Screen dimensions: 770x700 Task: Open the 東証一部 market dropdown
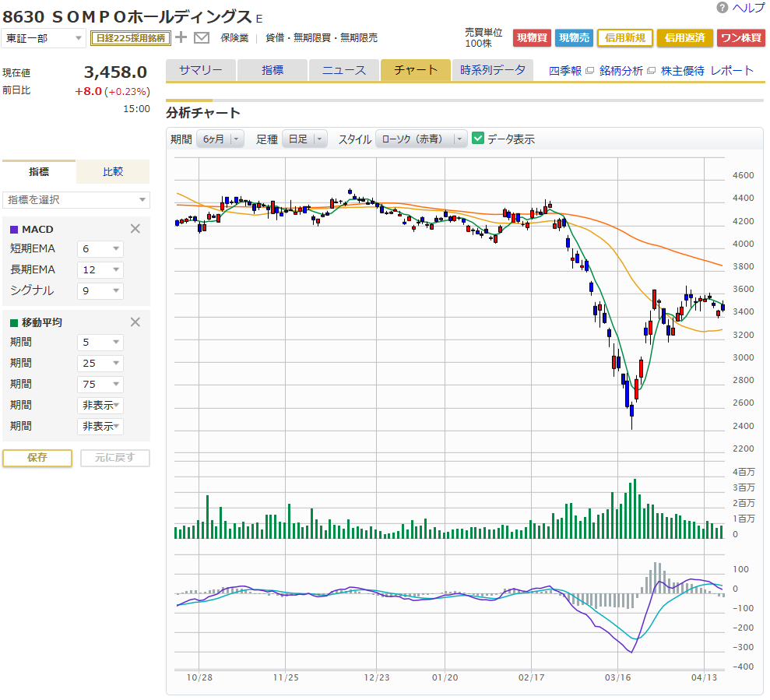point(44,38)
